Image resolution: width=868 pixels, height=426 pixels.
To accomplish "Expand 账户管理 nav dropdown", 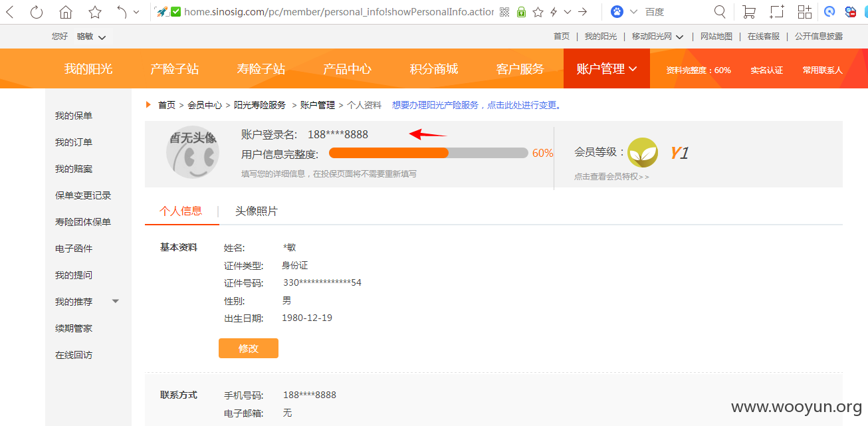I will pos(607,68).
